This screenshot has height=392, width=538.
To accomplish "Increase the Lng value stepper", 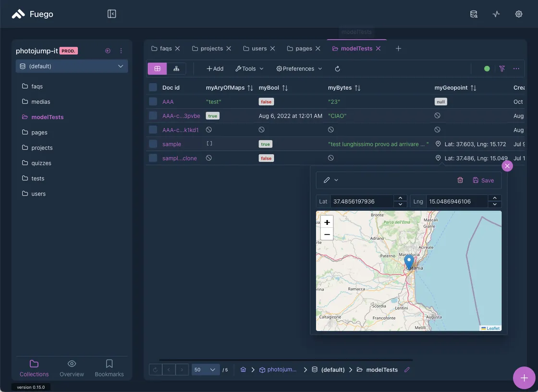I will click(494, 198).
